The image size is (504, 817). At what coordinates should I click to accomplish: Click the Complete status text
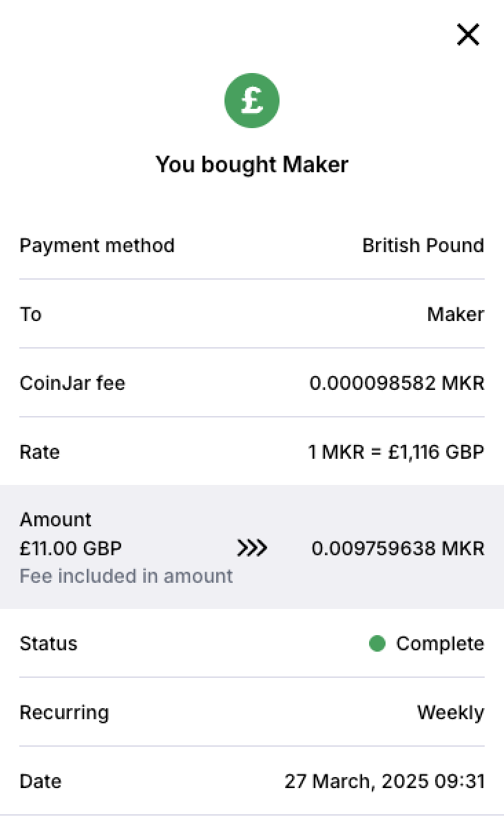click(x=440, y=643)
